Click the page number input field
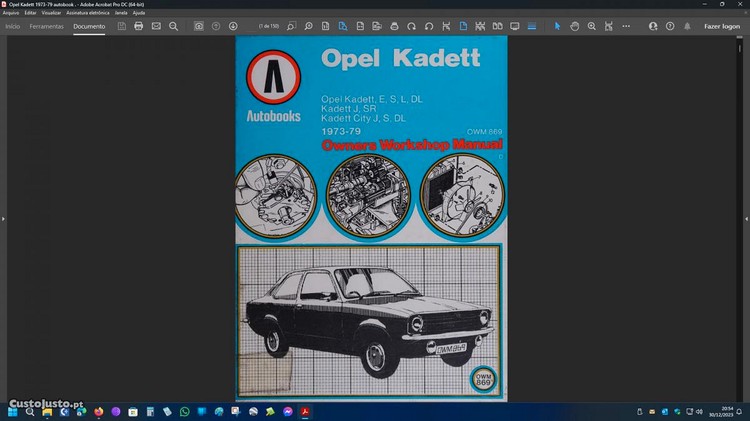The width and height of the screenshot is (750, 421). 269,26
